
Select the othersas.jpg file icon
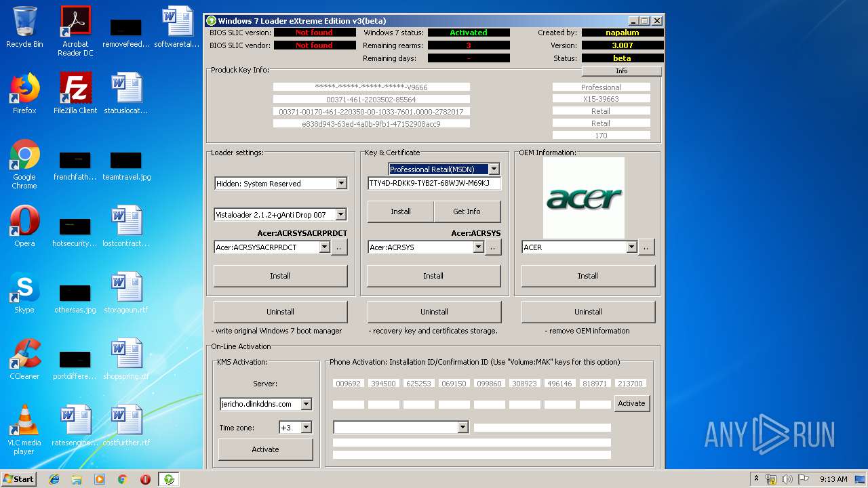pos(75,298)
